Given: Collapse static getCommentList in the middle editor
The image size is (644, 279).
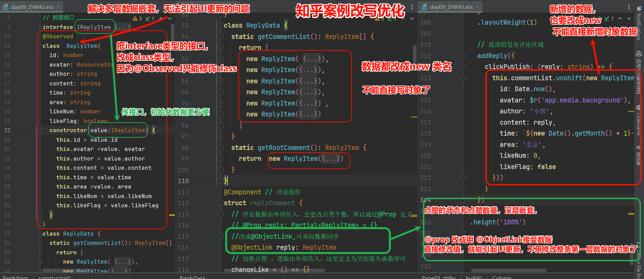Looking at the screenshot, I should (221, 37).
